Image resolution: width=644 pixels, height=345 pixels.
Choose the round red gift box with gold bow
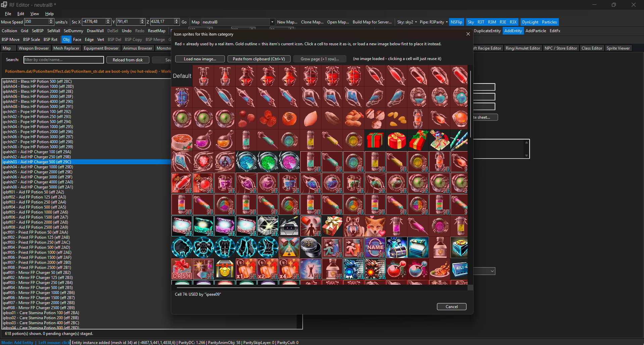click(x=397, y=140)
